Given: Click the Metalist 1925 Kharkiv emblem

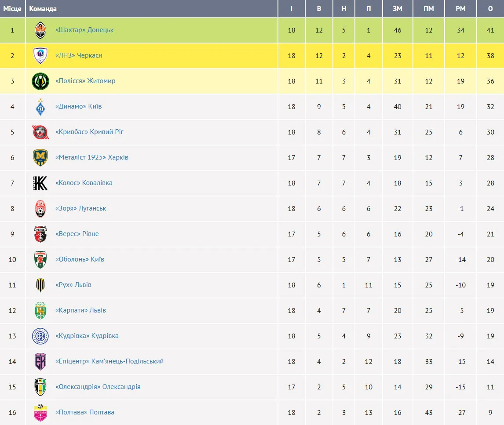Looking at the screenshot, I should (x=40, y=158).
